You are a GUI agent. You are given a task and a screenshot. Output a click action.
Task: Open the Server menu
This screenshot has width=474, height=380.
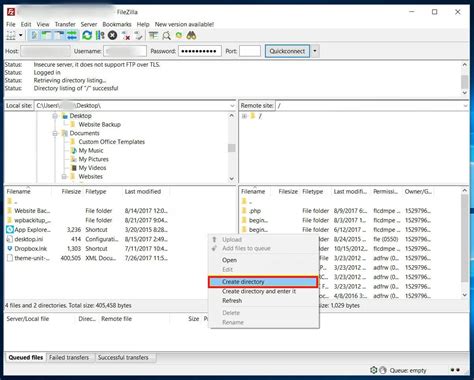89,24
